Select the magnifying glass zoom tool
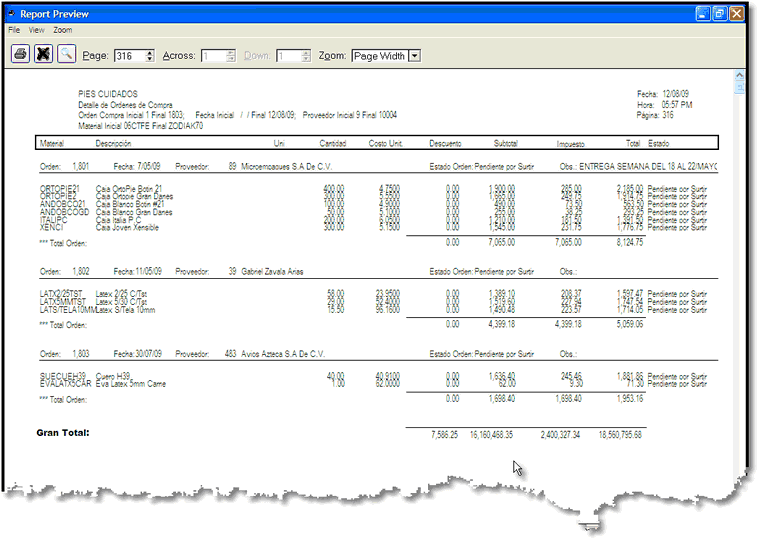The width and height of the screenshot is (759, 541). point(66,56)
